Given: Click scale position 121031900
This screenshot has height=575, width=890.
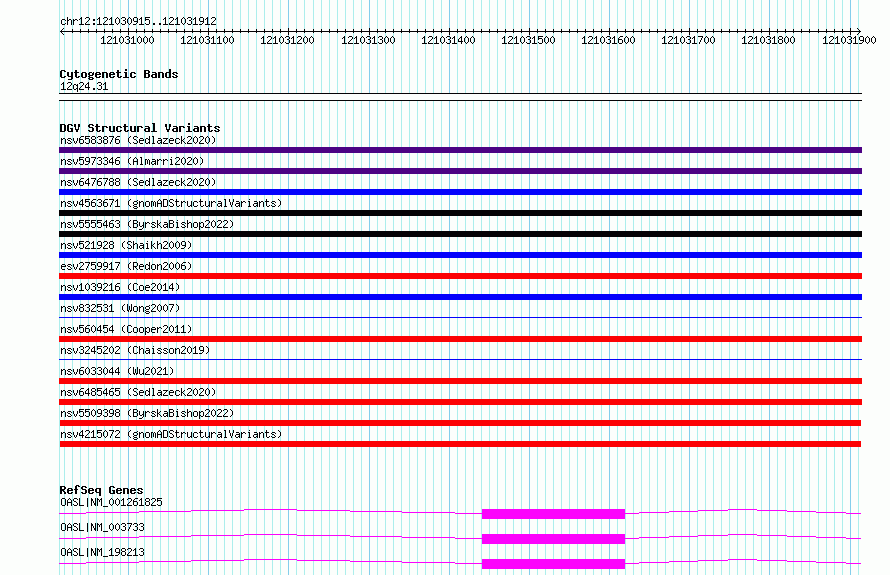Looking at the screenshot, I should (849, 40).
